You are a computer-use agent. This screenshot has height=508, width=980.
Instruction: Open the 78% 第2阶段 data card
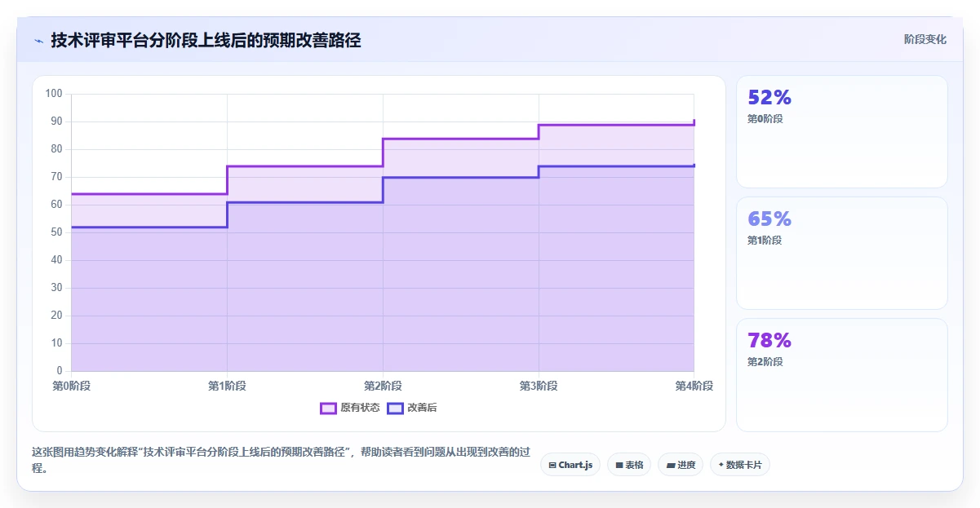[x=842, y=375]
